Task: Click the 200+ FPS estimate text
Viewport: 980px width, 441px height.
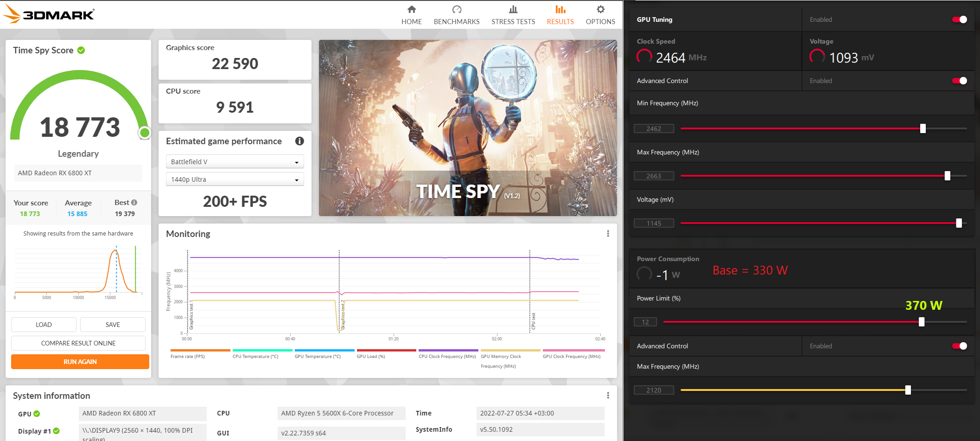Action: tap(235, 201)
